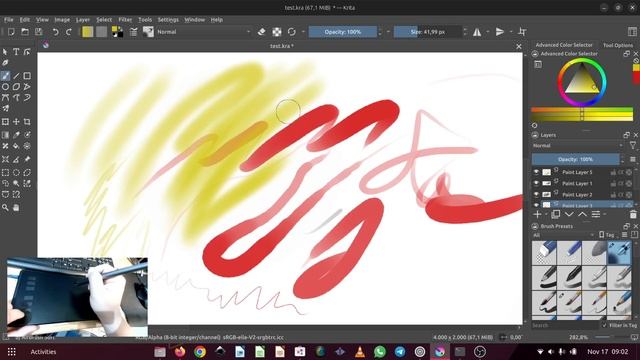
Task: Select the Polygon tool
Action: 16,87
